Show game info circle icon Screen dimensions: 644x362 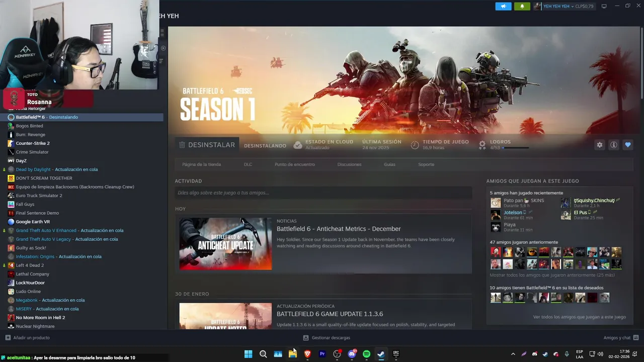point(613,145)
